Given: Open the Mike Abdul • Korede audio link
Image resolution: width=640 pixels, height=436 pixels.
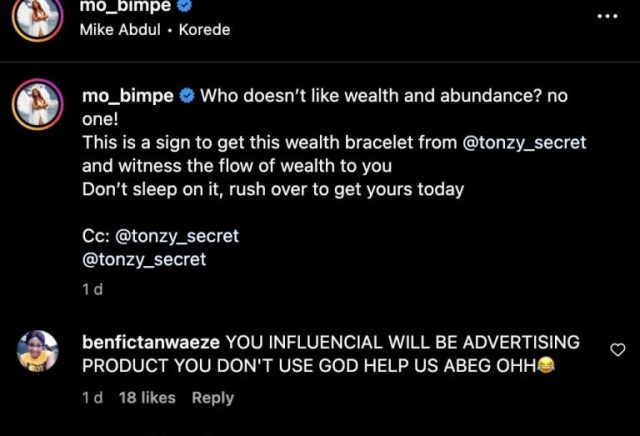Looking at the screenshot, I should pos(154,29).
